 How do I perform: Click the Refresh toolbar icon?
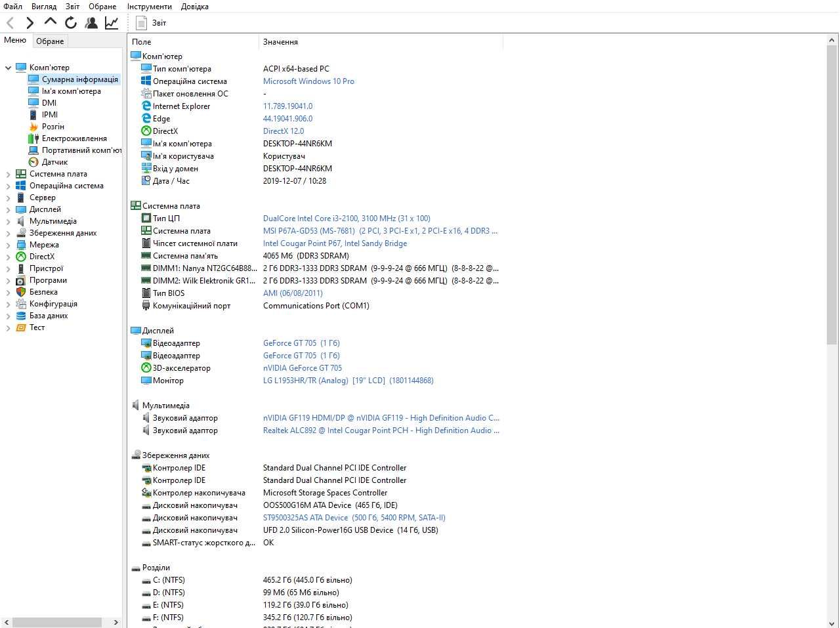(71, 23)
